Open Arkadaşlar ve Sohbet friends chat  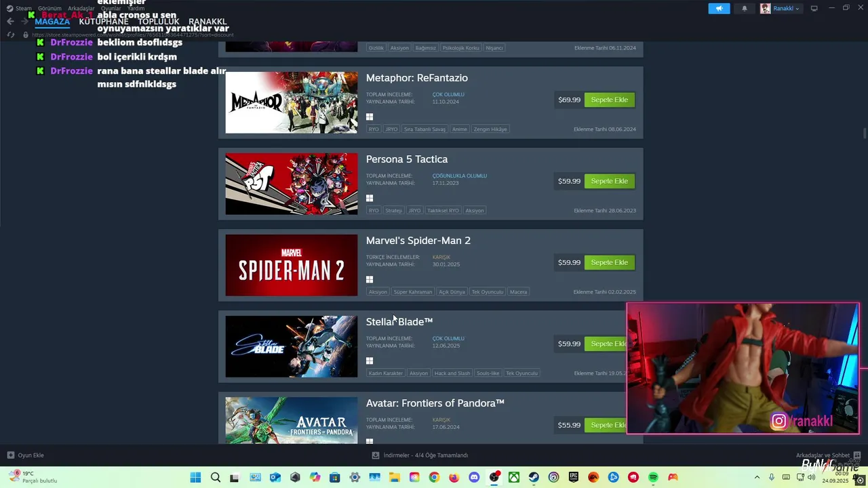pyautogui.click(x=828, y=455)
